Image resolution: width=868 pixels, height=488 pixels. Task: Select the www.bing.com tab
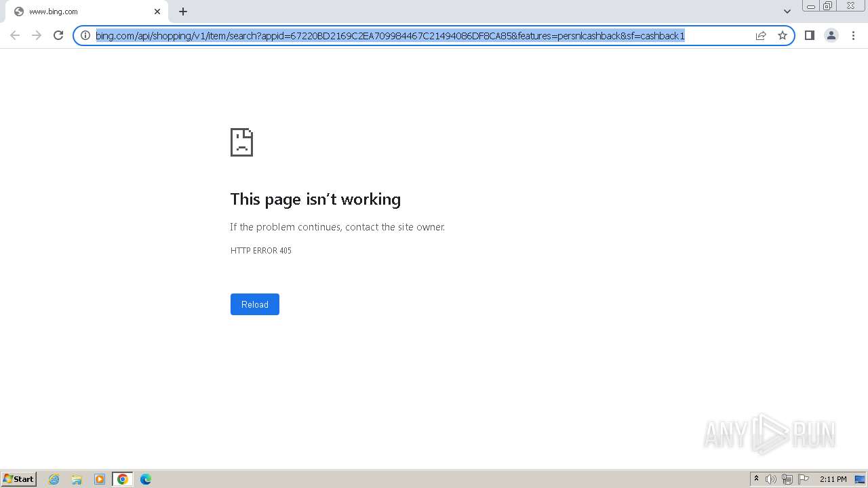[85, 12]
